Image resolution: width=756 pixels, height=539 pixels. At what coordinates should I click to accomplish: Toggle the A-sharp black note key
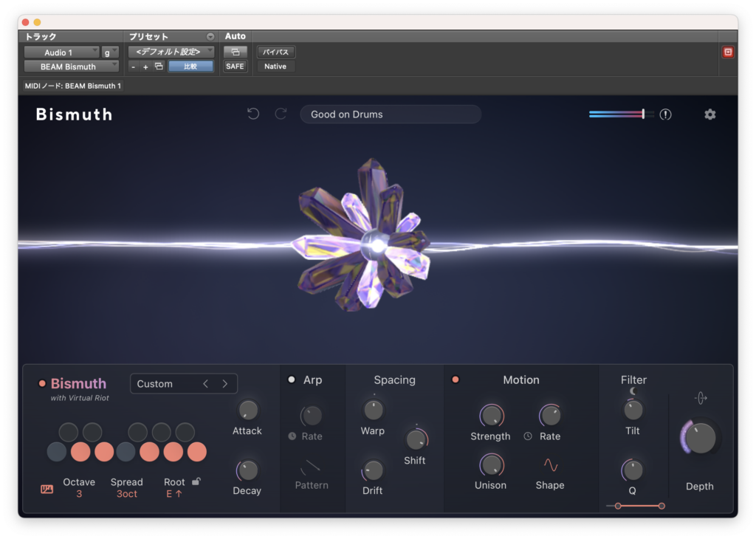click(x=185, y=432)
